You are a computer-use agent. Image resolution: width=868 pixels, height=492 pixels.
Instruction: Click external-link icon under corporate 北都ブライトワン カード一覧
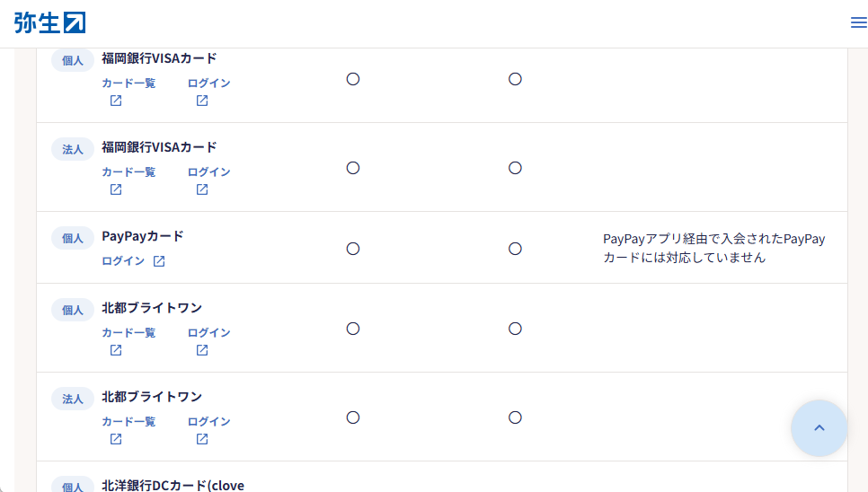(x=116, y=439)
